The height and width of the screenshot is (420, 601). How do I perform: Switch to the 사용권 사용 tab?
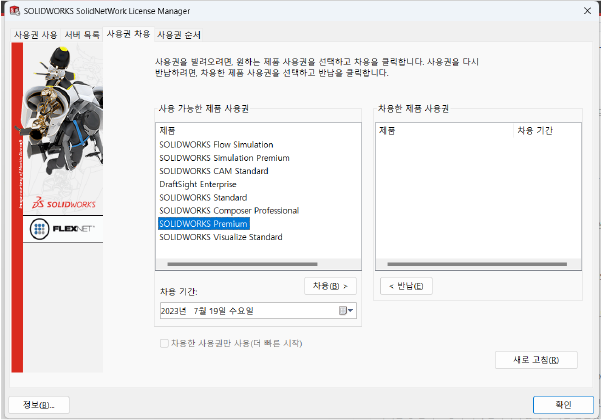(x=35, y=35)
